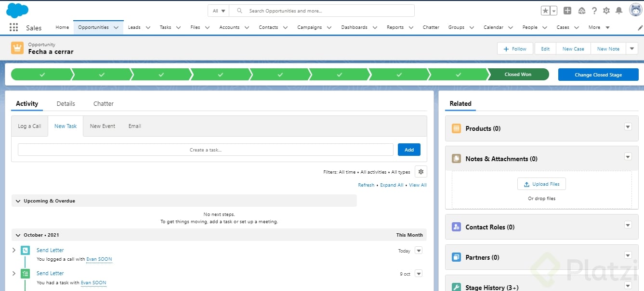Open the Products list action menu
This screenshot has width=644, height=291.
628,127
